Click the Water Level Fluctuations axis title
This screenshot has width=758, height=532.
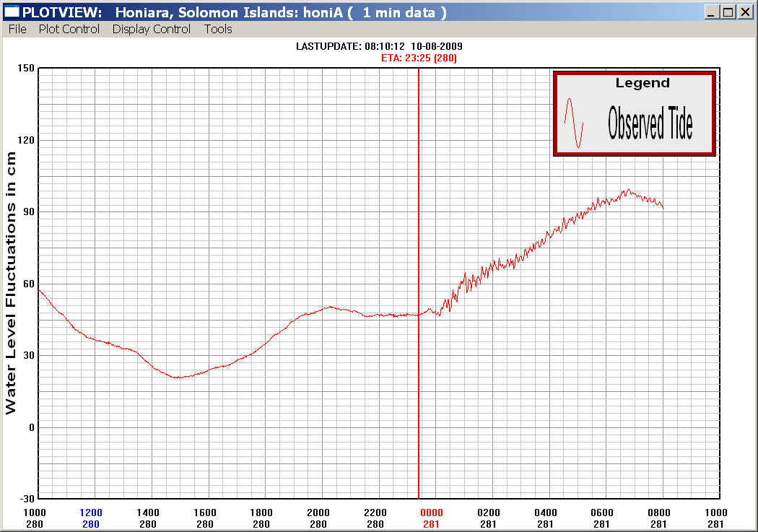11,282
